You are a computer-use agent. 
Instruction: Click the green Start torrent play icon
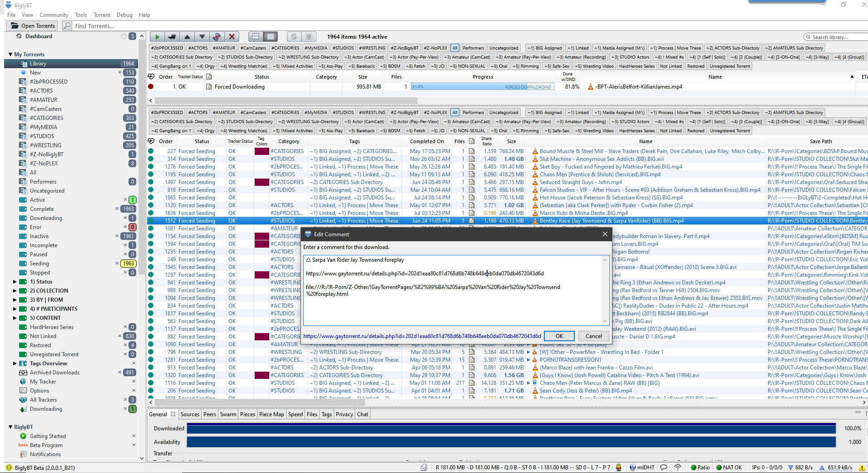pos(157,37)
